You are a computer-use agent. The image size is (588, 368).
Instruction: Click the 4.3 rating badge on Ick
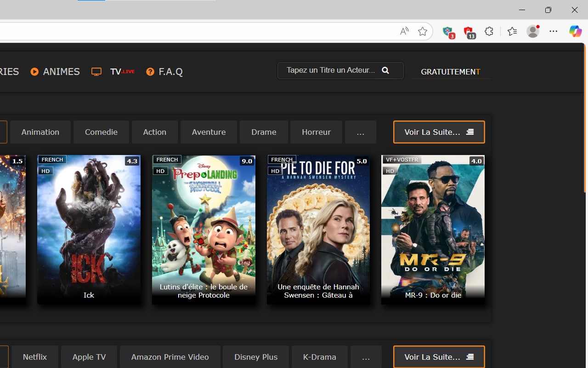[x=132, y=161]
